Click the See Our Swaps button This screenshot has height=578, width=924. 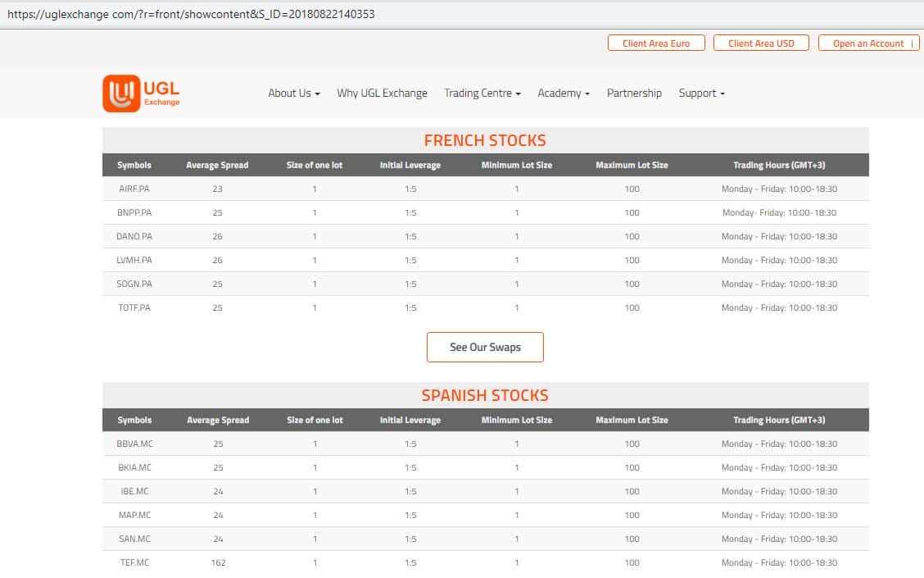485,347
